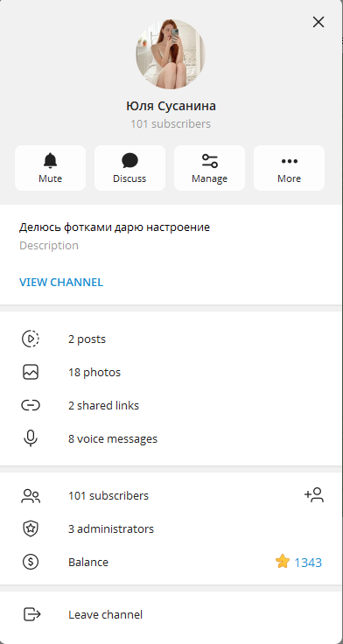343x644 pixels.
Task: Open 2 shared links
Action: tap(171, 406)
